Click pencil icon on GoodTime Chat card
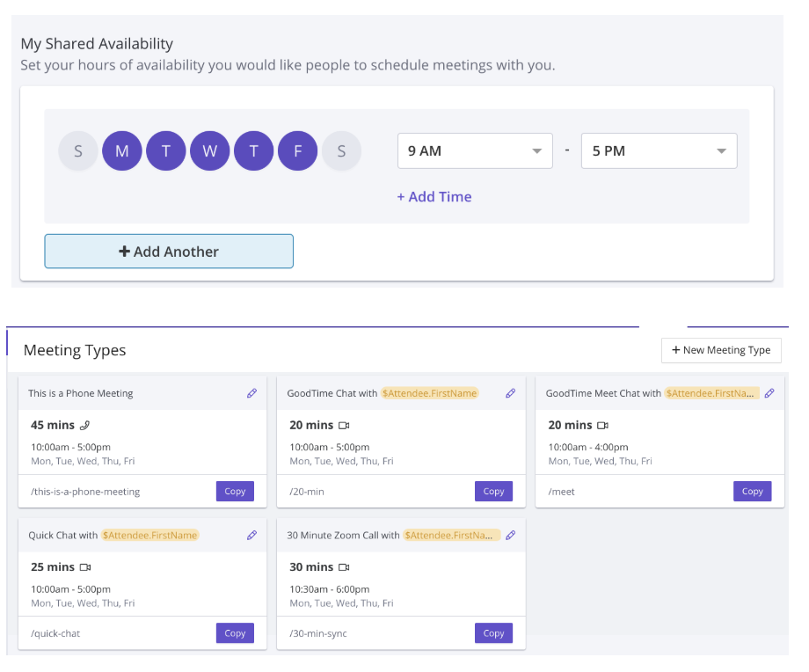809x672 pixels. tap(510, 393)
